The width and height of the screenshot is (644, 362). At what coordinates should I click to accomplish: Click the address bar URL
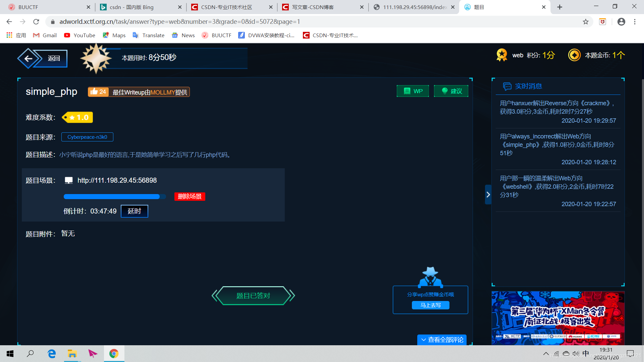(180, 22)
